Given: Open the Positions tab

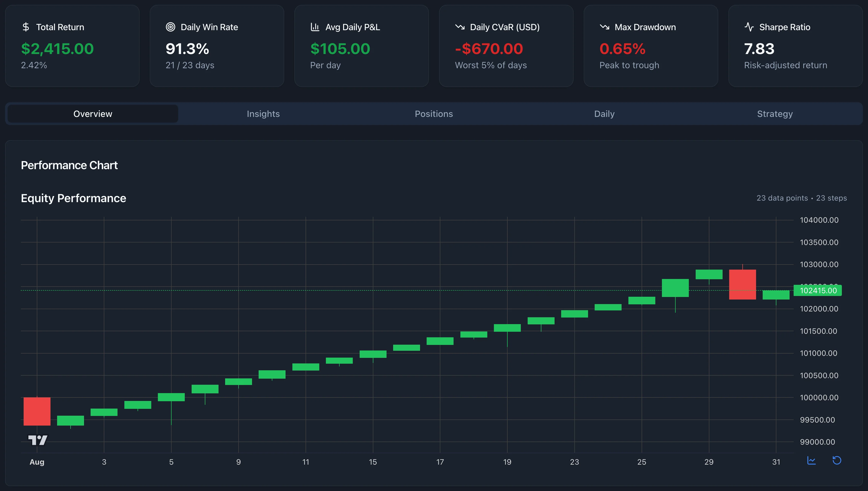Looking at the screenshot, I should coord(434,114).
